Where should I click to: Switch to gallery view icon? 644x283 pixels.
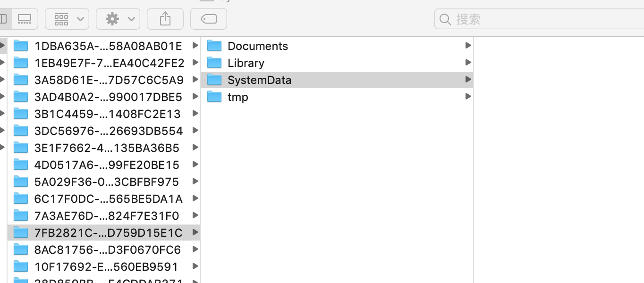click(x=25, y=19)
